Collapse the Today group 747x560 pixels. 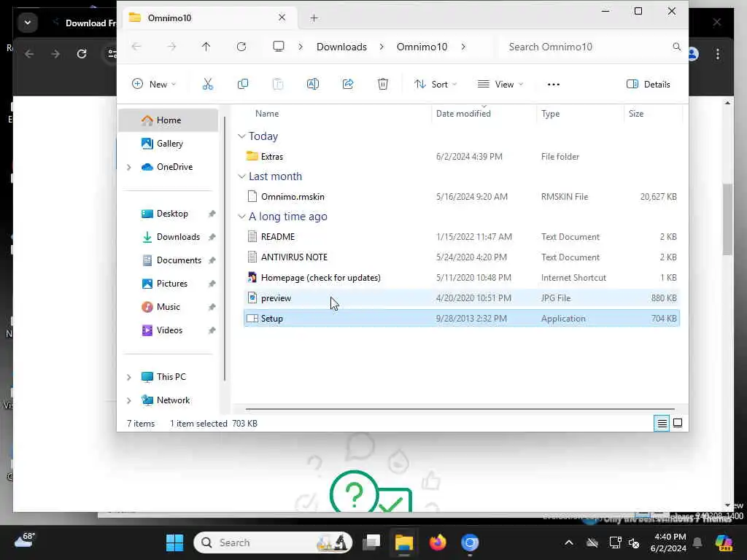click(241, 136)
